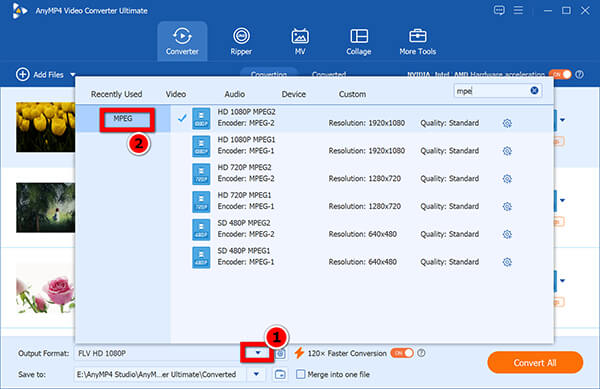Screen dimensions: 600x389
Task: Switch to Custom format tab
Action: [352, 94]
